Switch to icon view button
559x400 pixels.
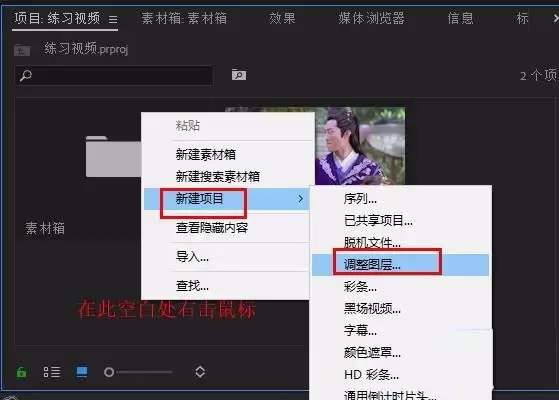click(82, 372)
